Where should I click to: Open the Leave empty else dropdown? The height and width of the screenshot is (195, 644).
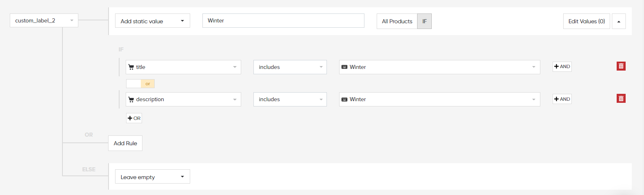[153, 177]
